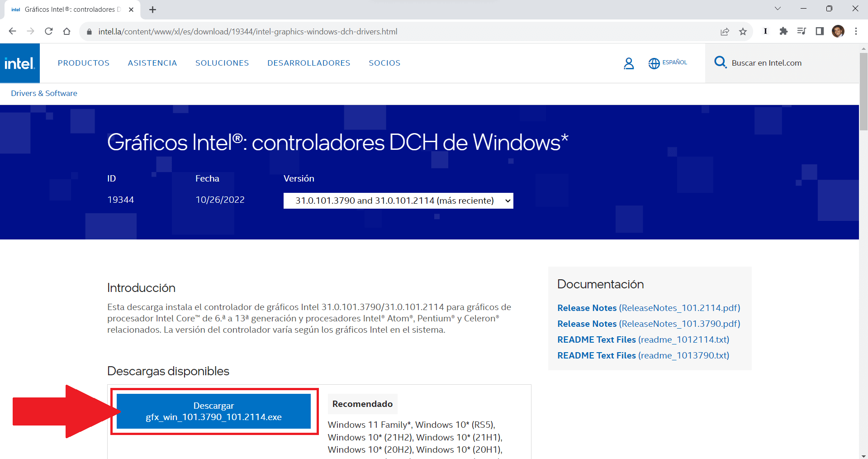Click the Introducción heading
Viewport: 868px width, 459px height.
141,288
